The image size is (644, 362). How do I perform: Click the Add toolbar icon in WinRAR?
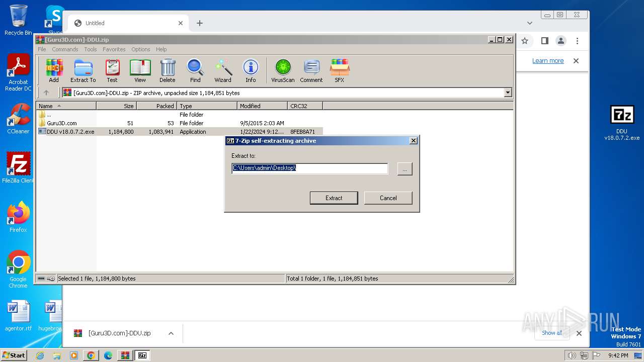(54, 70)
